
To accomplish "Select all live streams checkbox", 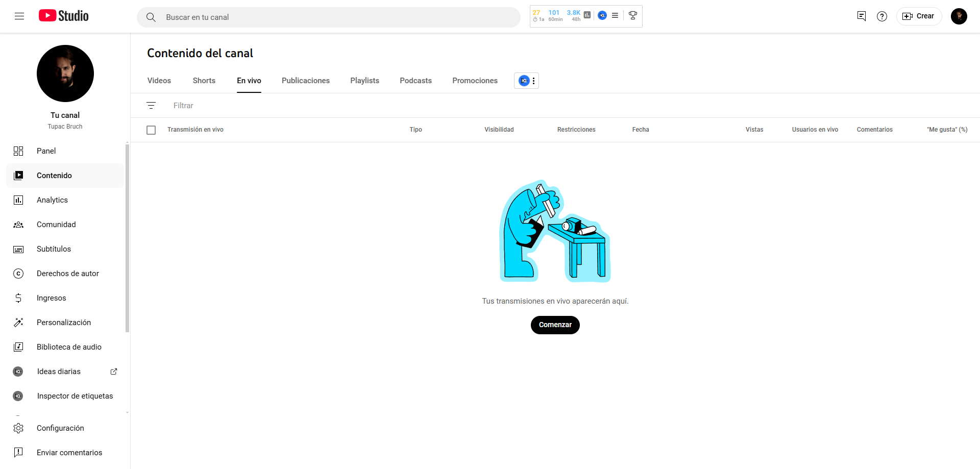I will point(151,130).
